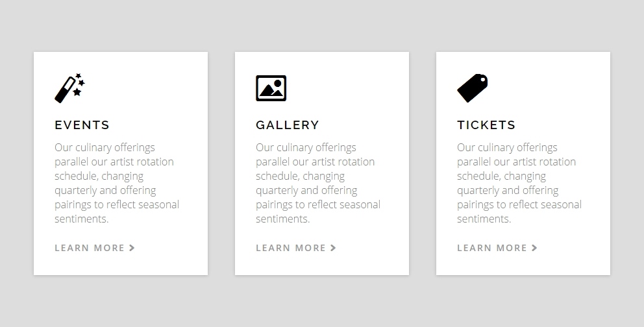Select the chevron arrow in the Events card
Viewport: 644px width, 327px height.
tap(132, 248)
